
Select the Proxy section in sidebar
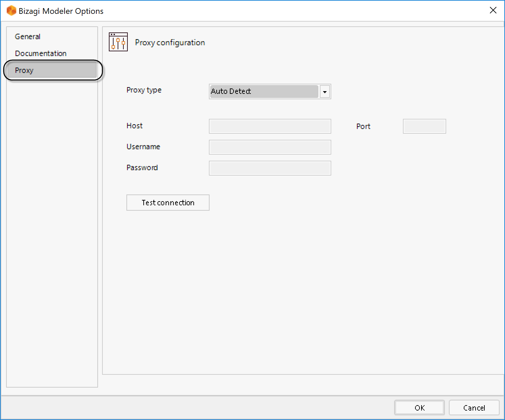[52, 70]
